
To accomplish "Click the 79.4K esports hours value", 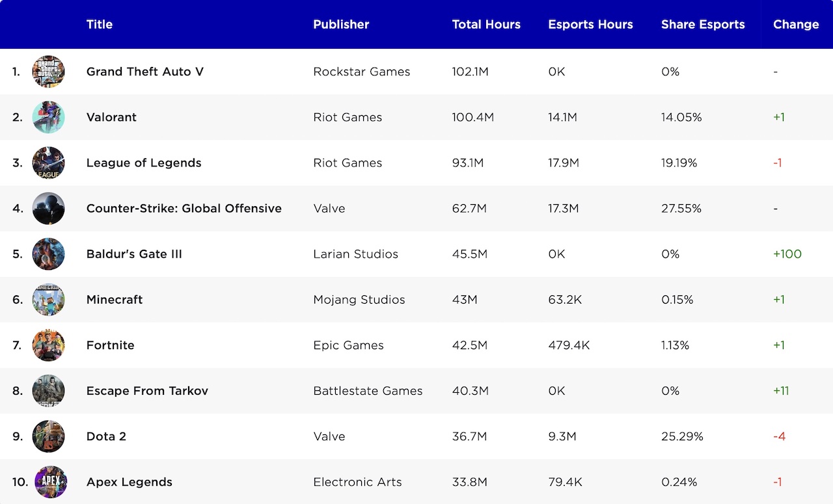I will [x=565, y=482].
